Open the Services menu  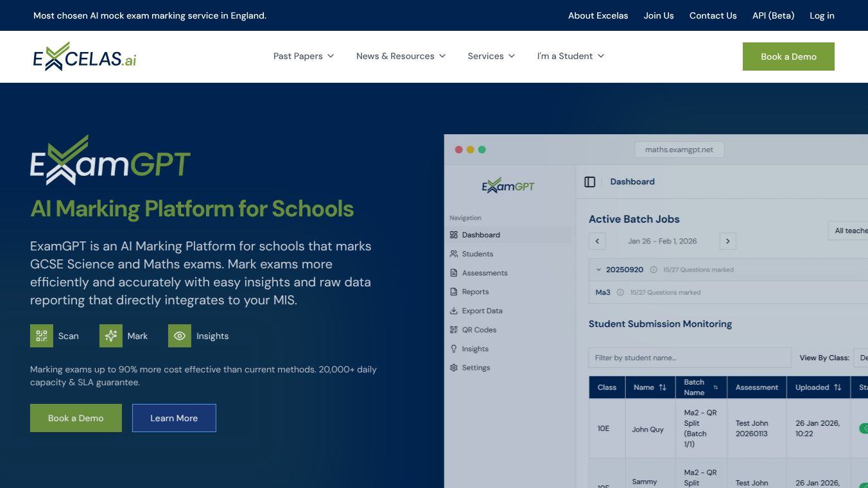[492, 56]
